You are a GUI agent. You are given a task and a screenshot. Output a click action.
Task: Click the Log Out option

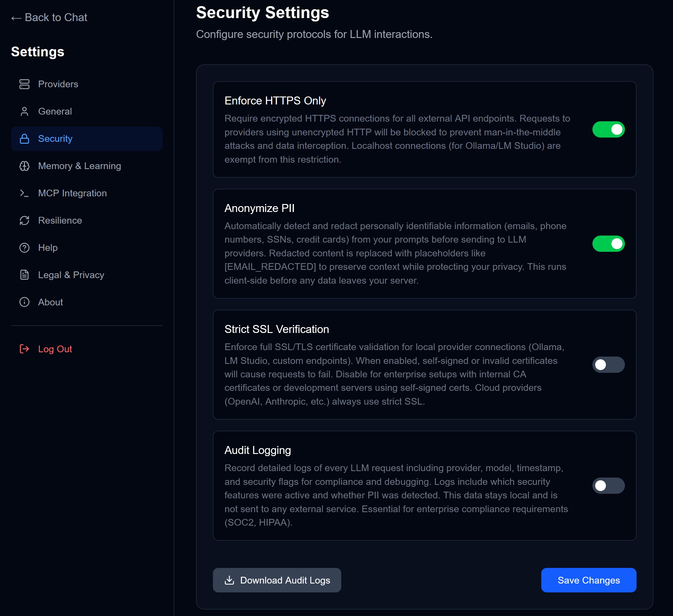point(55,349)
